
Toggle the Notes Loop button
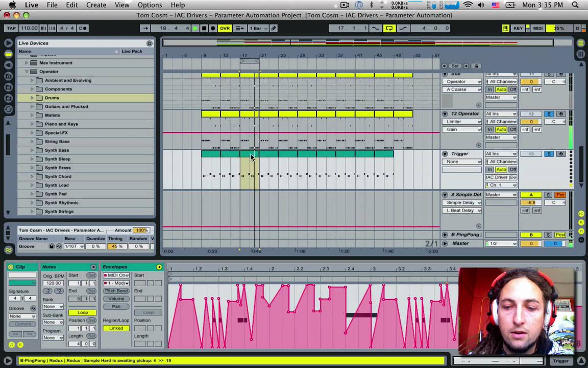[83, 312]
